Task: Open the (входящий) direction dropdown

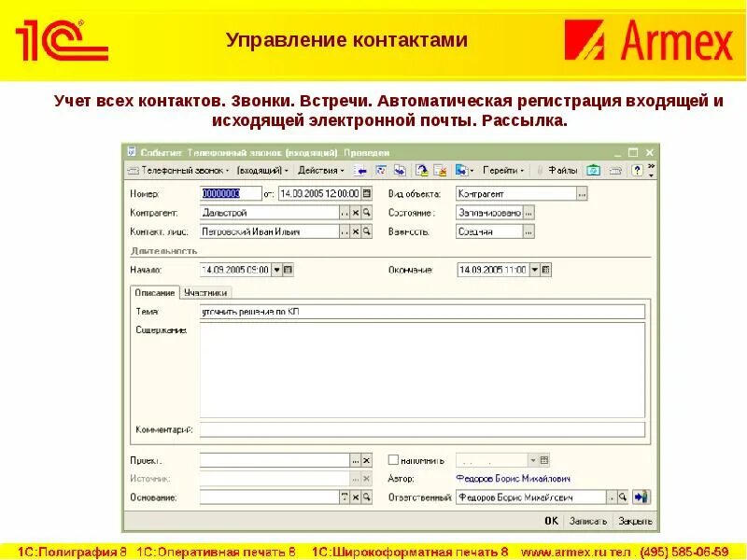Action: click(262, 170)
